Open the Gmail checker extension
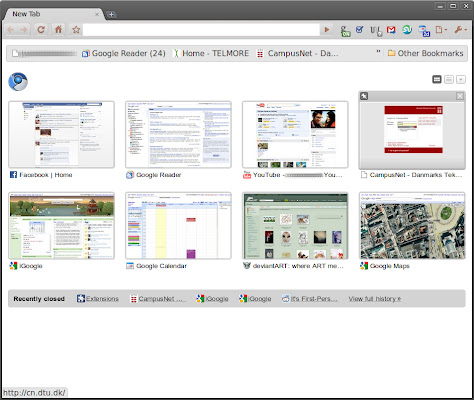The width and height of the screenshot is (474, 400). [x=391, y=30]
